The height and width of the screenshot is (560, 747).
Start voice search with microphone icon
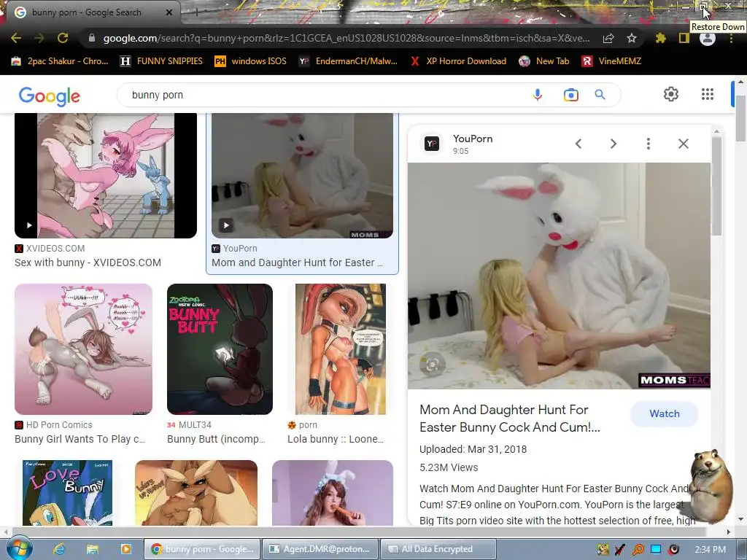click(538, 95)
